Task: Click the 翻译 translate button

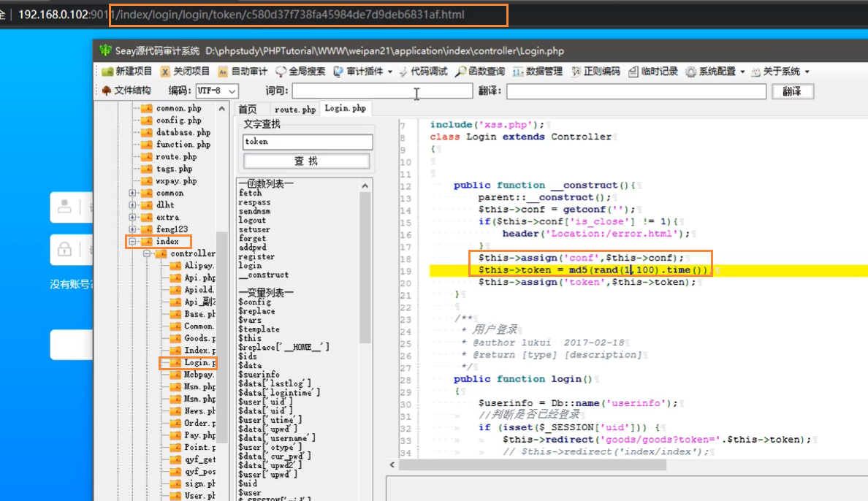Action: [793, 91]
